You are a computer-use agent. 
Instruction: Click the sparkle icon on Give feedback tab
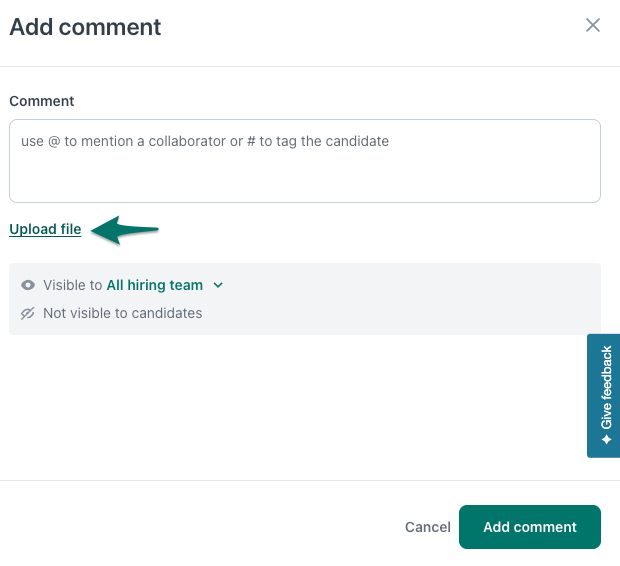coord(607,439)
